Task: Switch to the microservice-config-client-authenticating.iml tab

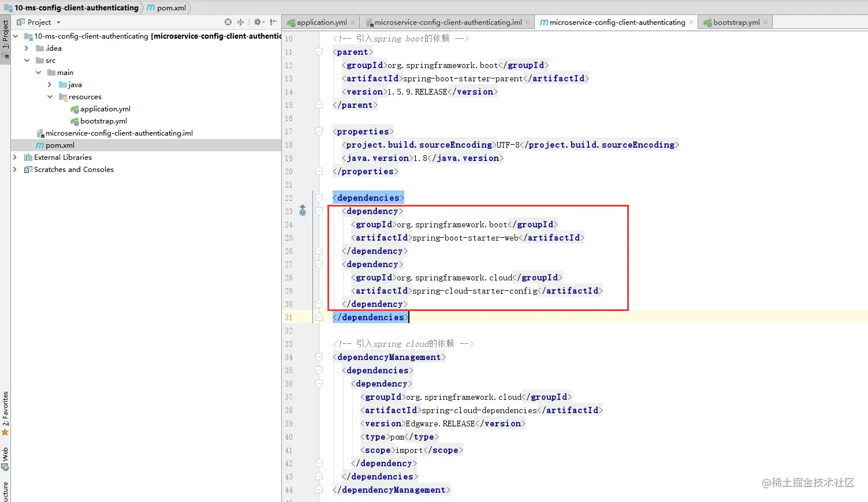Action: (448, 23)
